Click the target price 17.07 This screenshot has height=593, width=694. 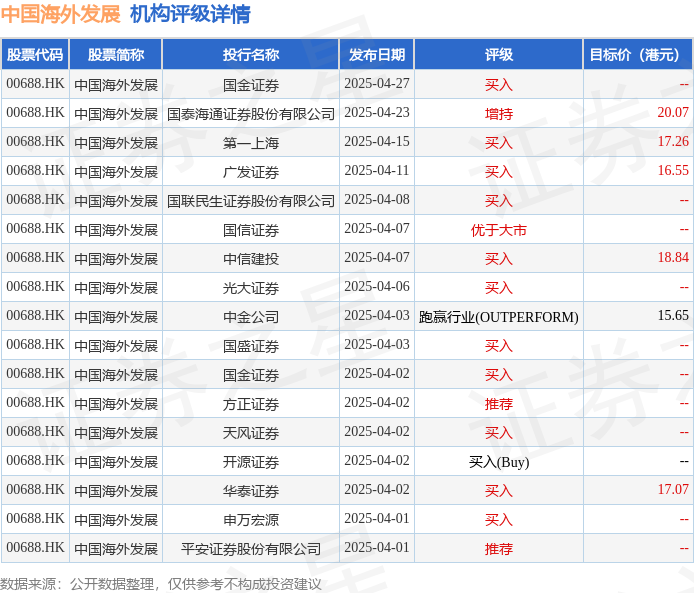[673, 489]
